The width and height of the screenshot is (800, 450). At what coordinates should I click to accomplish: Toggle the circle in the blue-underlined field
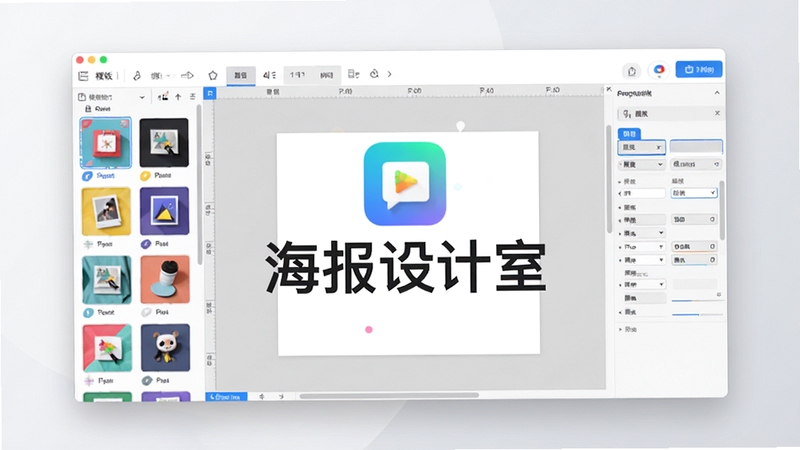(x=712, y=260)
